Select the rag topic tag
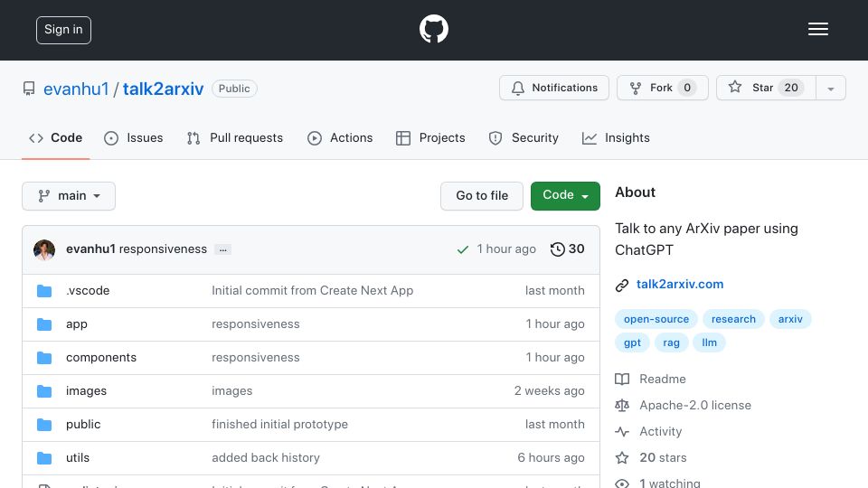 [671, 343]
